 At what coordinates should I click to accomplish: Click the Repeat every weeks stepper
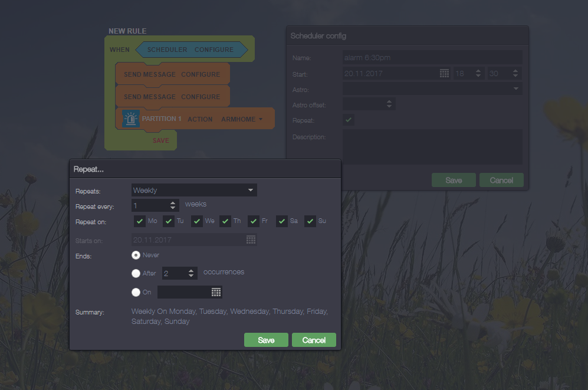[x=173, y=205]
